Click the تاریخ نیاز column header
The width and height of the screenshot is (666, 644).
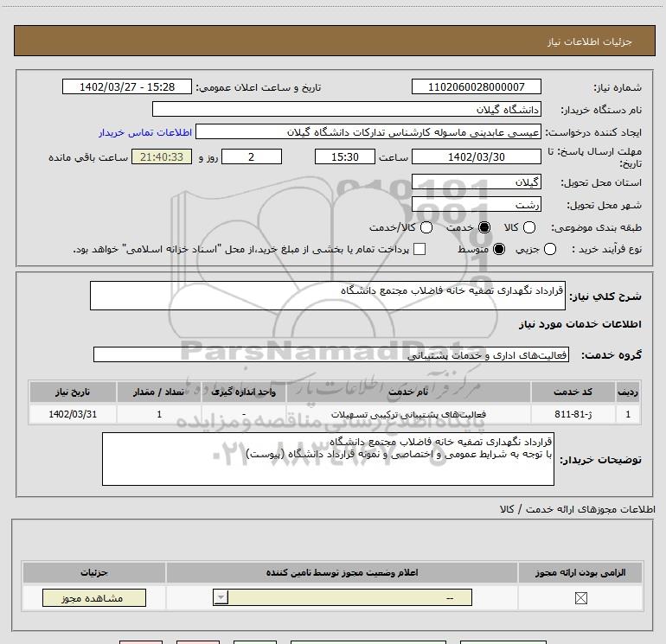click(x=73, y=392)
